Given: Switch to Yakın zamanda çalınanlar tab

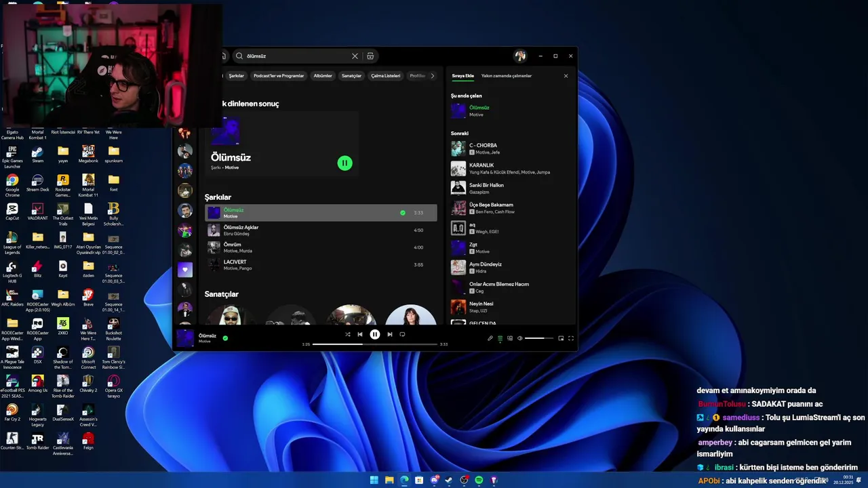Looking at the screenshot, I should (507, 76).
